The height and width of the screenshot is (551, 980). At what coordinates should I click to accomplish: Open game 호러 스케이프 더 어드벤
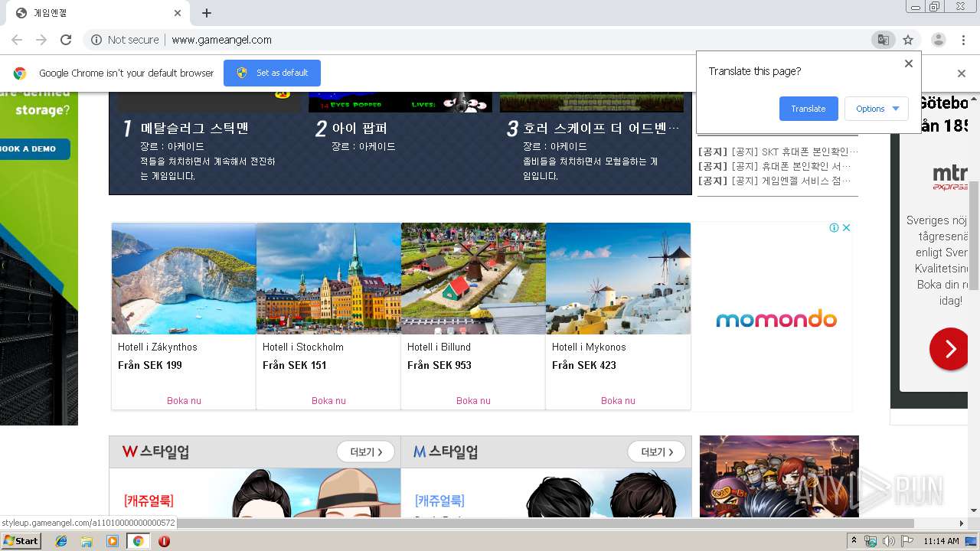point(601,128)
